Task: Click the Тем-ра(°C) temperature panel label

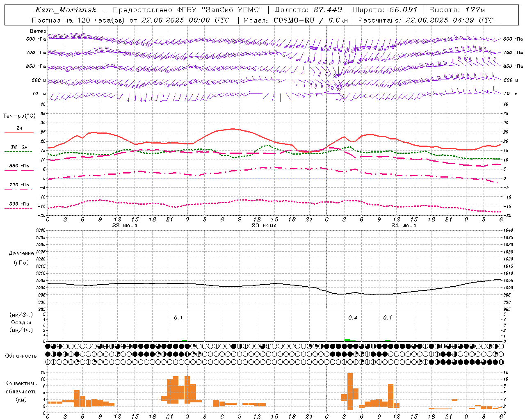Action: (19, 116)
